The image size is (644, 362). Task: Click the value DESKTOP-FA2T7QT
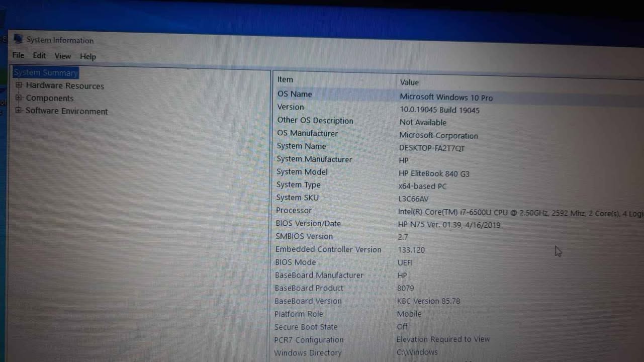(x=432, y=148)
